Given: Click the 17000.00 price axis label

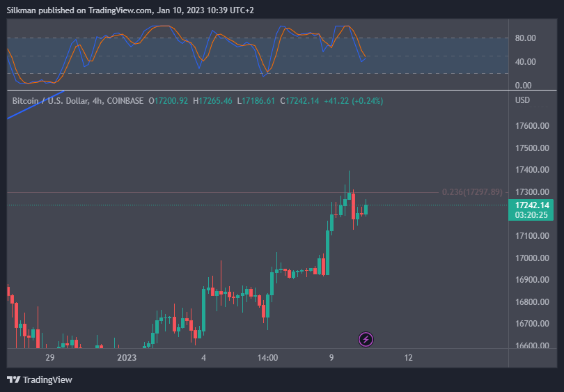Looking at the screenshot, I should pos(532,258).
